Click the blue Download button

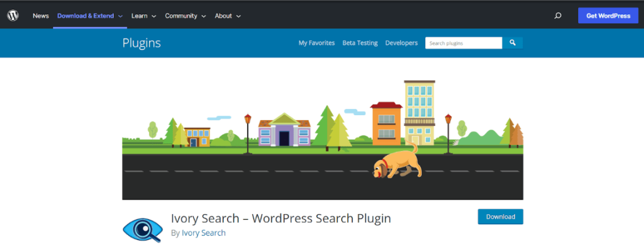[500, 217]
